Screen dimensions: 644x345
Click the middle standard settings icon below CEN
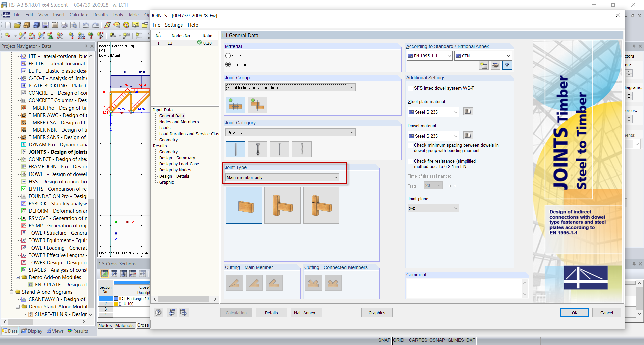click(x=495, y=65)
